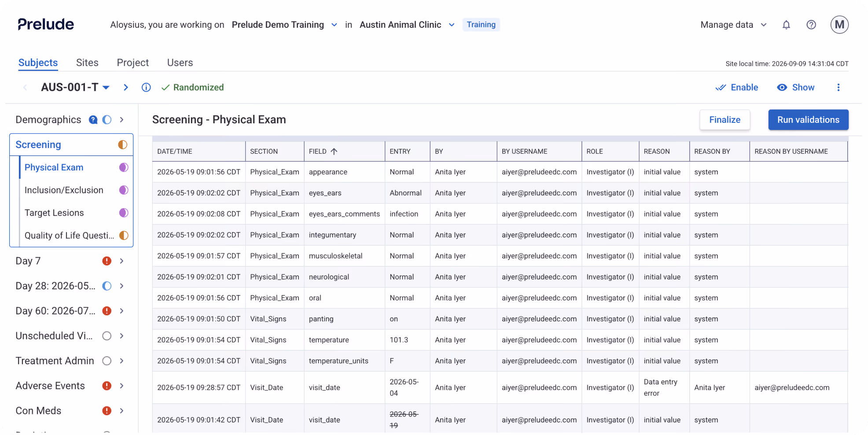868x435 pixels.
Task: Open subject info icon next to AUS-001-T
Action: click(x=146, y=87)
